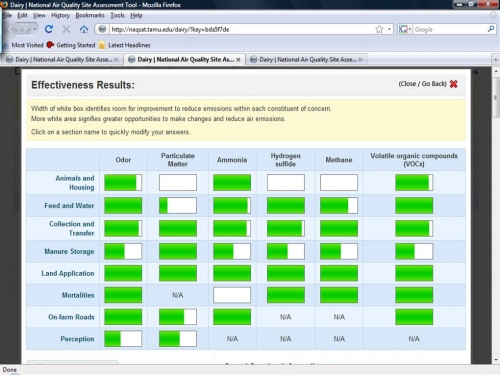Open the Latest Headlines feed bookmark
Viewport: 500px width, 375px height.
pyautogui.click(x=125, y=45)
